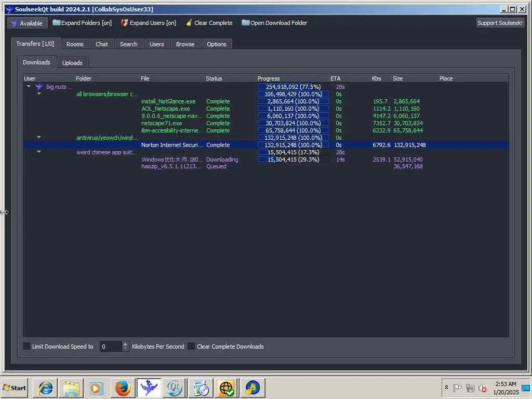Screen dimensions: 532x399
Task: Click the Show desktop button in tray
Action: click(x=527, y=388)
